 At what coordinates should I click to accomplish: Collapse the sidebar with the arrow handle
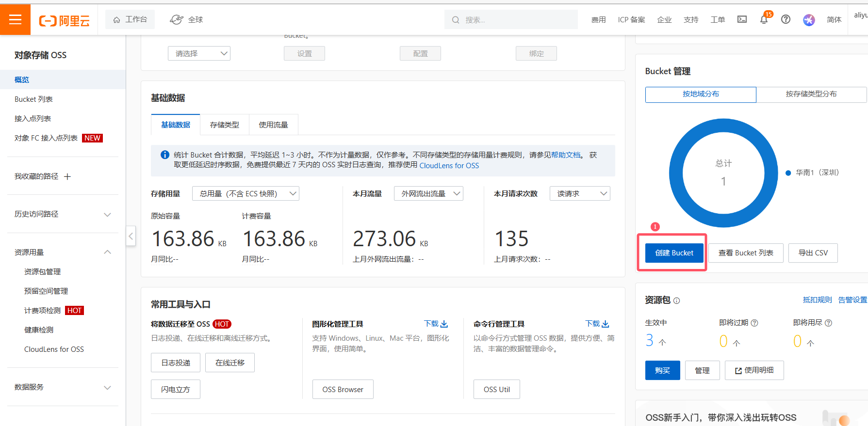click(x=131, y=236)
